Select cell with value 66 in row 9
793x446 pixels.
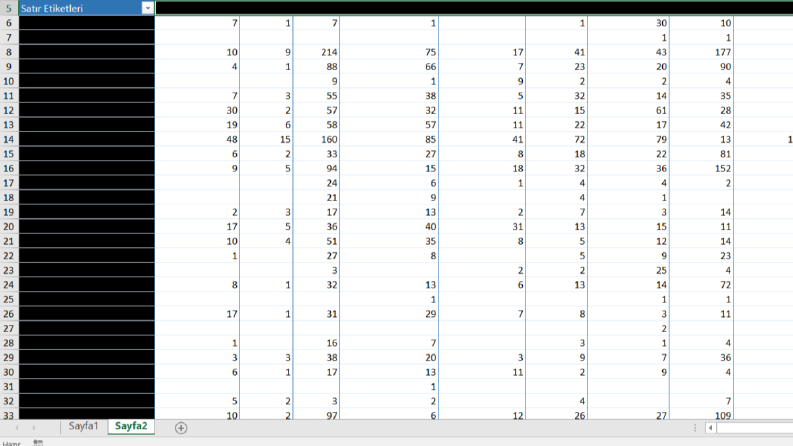tap(389, 66)
